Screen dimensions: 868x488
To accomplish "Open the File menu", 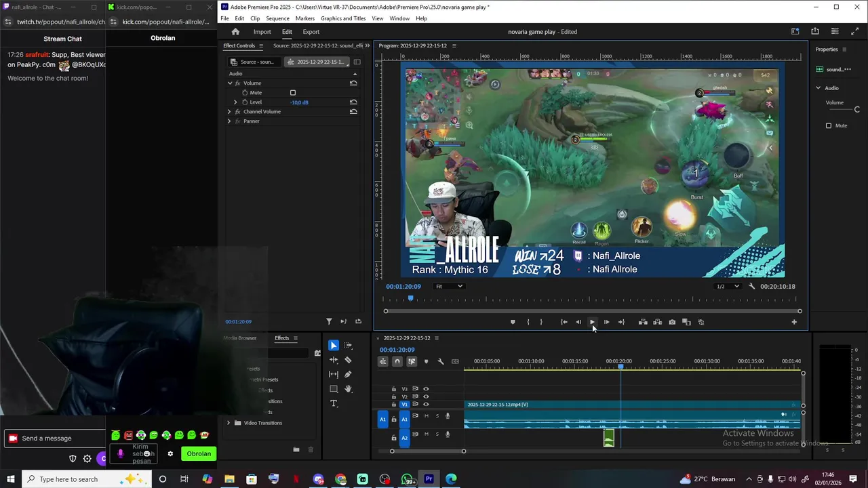I will coord(224,18).
